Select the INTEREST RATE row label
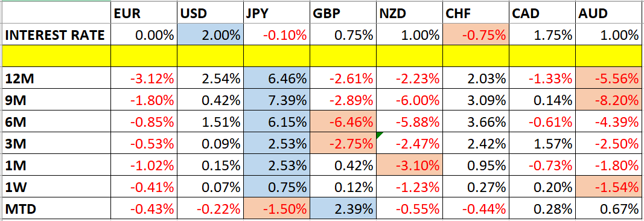 (x=56, y=36)
